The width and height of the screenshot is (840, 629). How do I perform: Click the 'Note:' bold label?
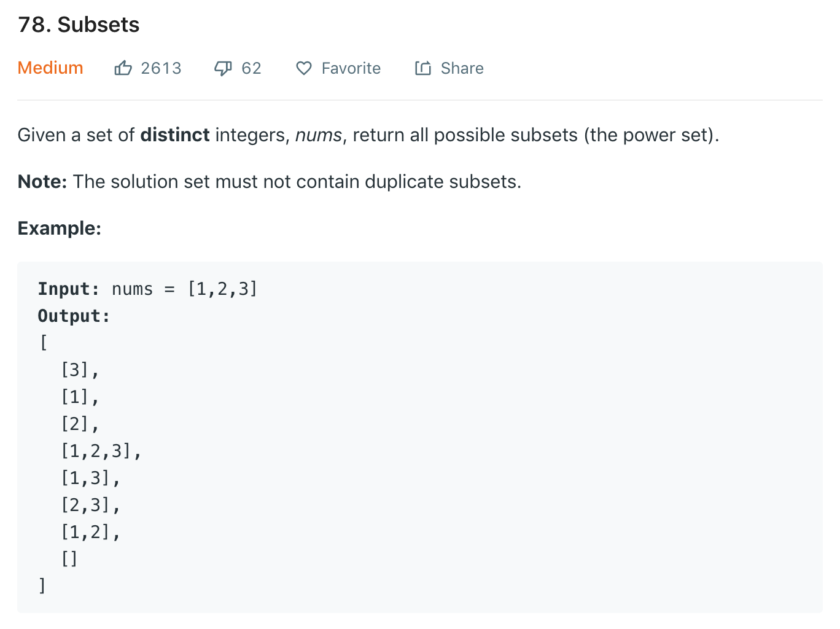pos(42,181)
